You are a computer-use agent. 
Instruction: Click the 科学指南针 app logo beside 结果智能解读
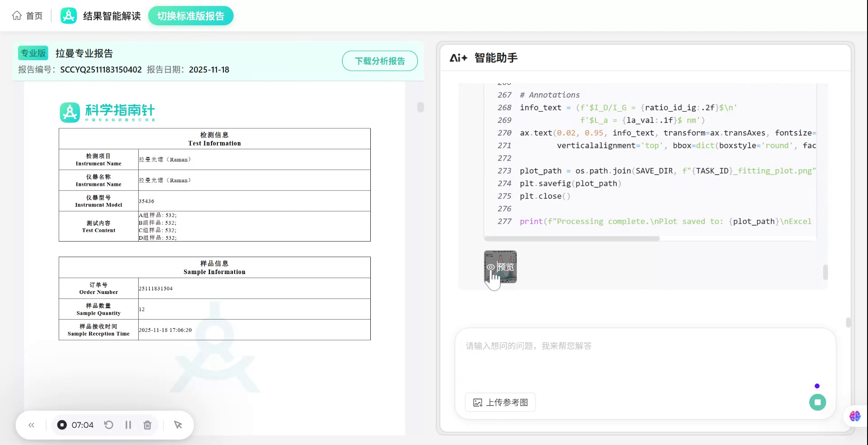68,15
